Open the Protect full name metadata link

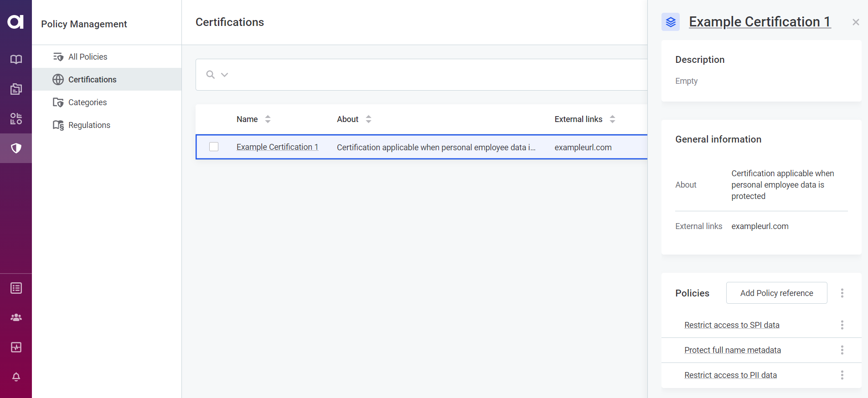pos(732,350)
